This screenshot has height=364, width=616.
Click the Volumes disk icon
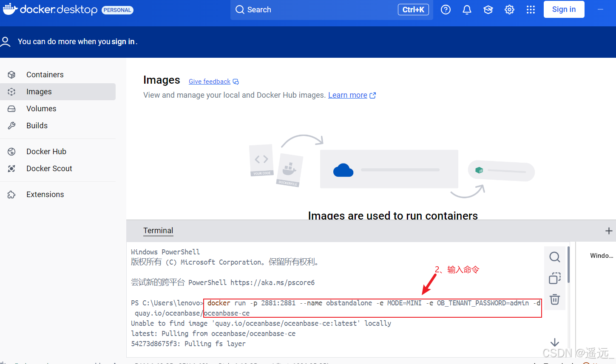coord(11,109)
